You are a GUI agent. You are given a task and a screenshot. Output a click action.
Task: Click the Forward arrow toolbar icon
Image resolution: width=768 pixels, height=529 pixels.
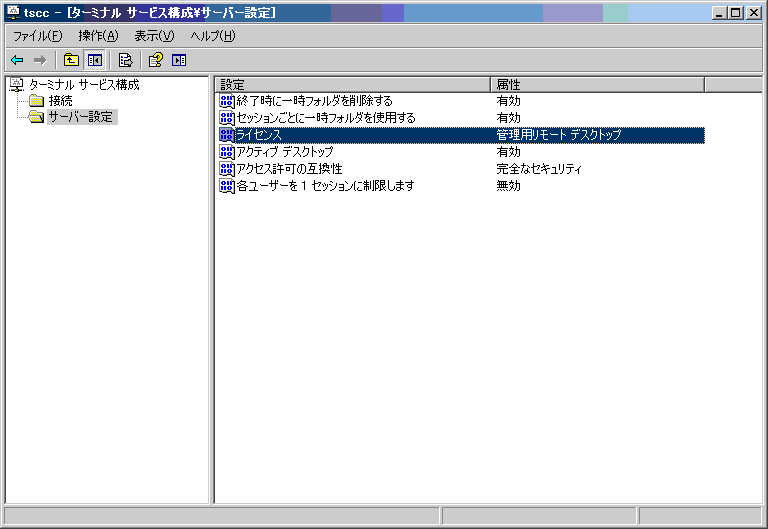pyautogui.click(x=40, y=60)
